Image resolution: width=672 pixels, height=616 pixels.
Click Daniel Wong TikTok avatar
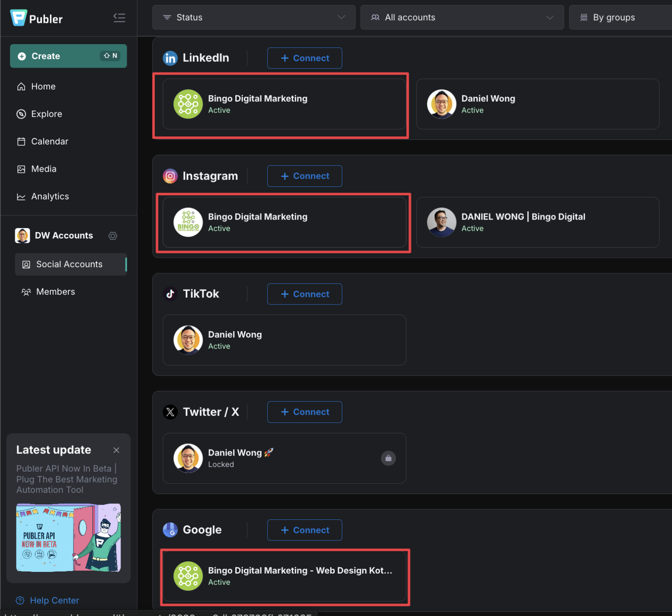click(188, 340)
